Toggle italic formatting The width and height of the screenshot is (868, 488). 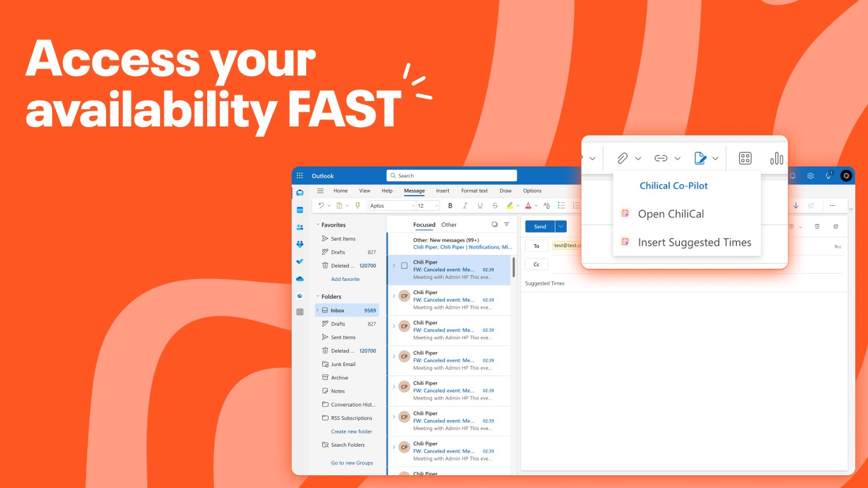click(x=465, y=205)
